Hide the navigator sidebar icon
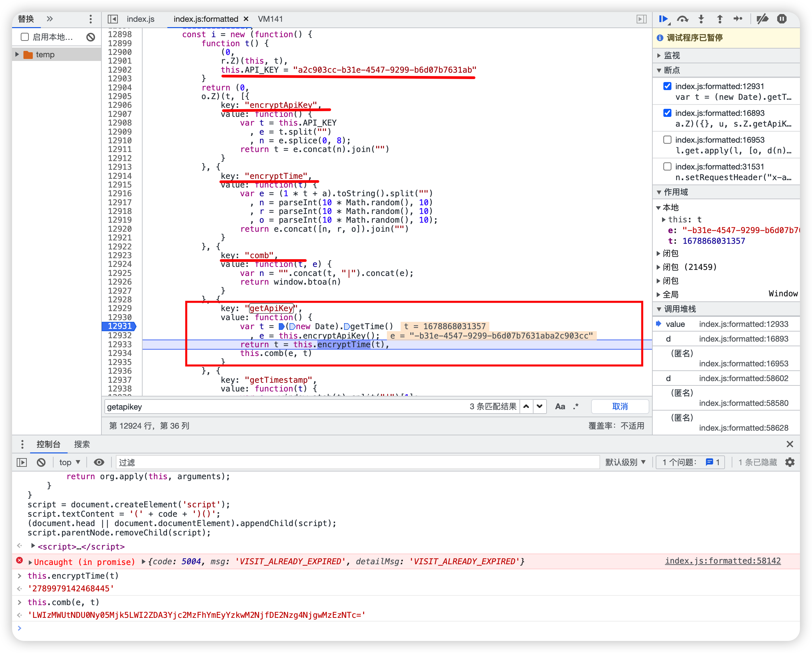 pos(112,19)
